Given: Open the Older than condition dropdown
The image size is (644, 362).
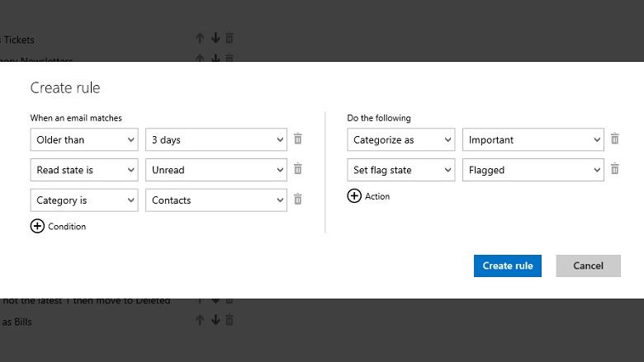Looking at the screenshot, I should 84,140.
